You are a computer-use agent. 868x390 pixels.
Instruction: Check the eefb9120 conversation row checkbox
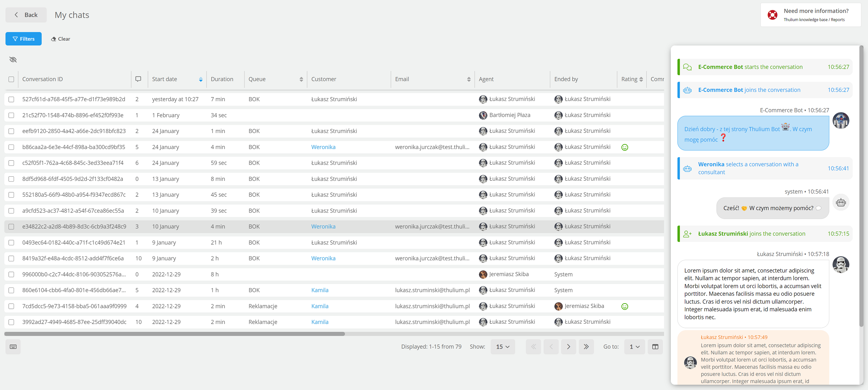pyautogui.click(x=11, y=131)
